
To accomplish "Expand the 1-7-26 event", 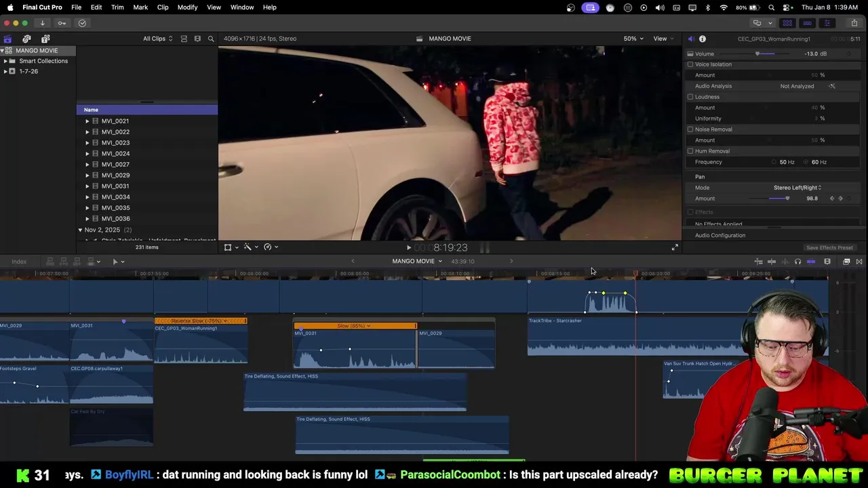I will tap(5, 71).
